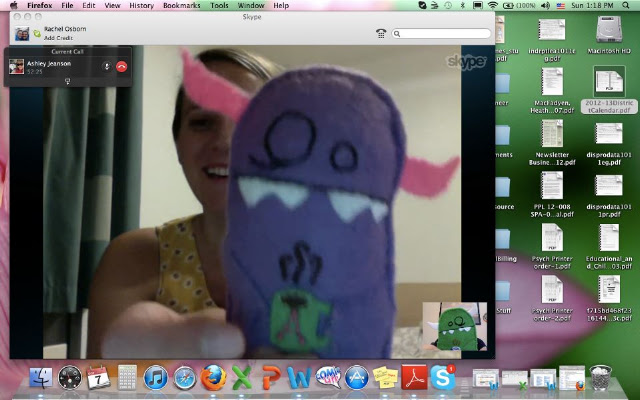Select the Educational_and_Chil...03.pdf file
This screenshot has width=640, height=400.
pyautogui.click(x=609, y=247)
